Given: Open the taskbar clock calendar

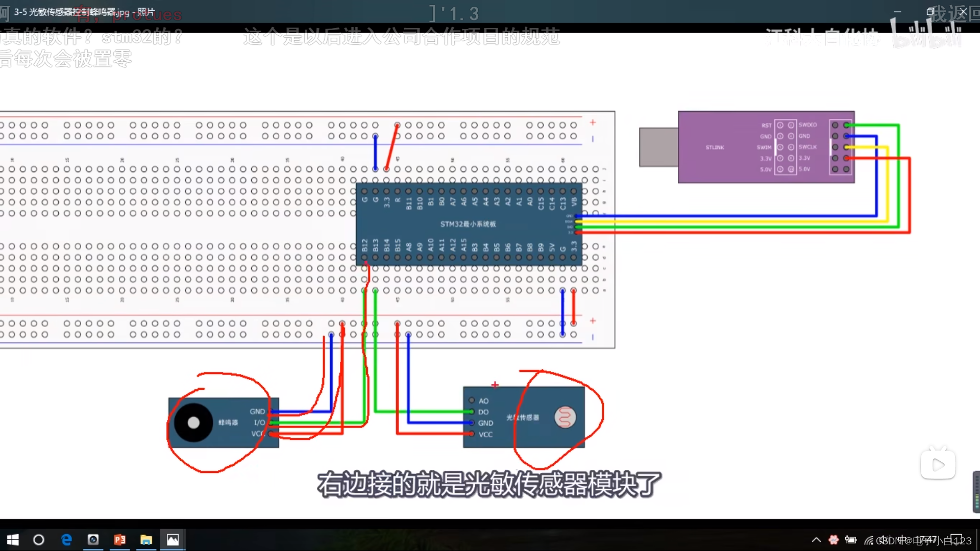Looking at the screenshot, I should tap(929, 540).
